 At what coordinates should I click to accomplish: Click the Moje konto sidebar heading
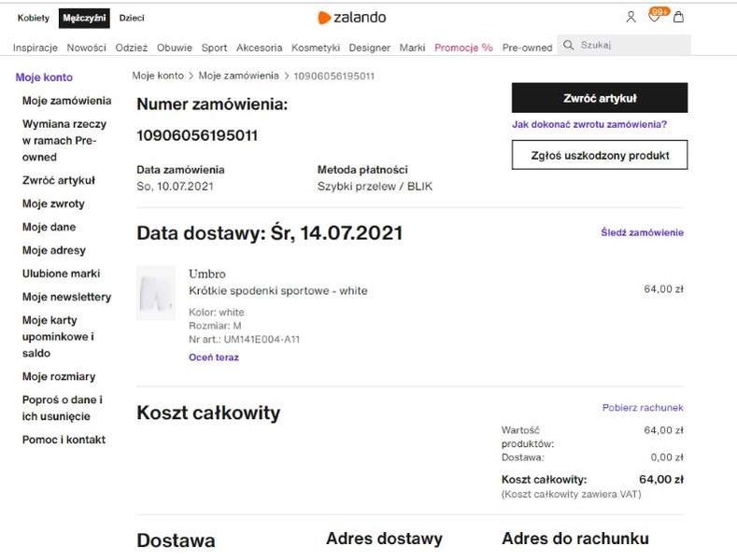point(44,77)
